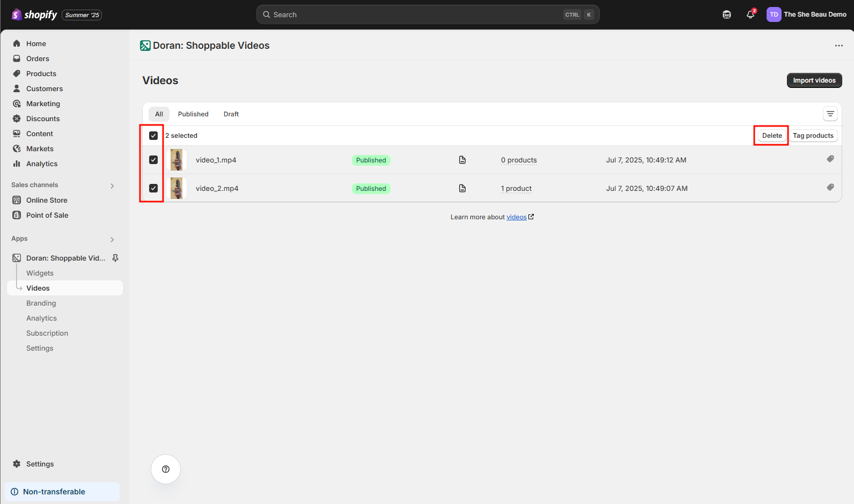This screenshot has height=504, width=854.
Task: Open Branding in Doran submenu
Action: (x=41, y=303)
